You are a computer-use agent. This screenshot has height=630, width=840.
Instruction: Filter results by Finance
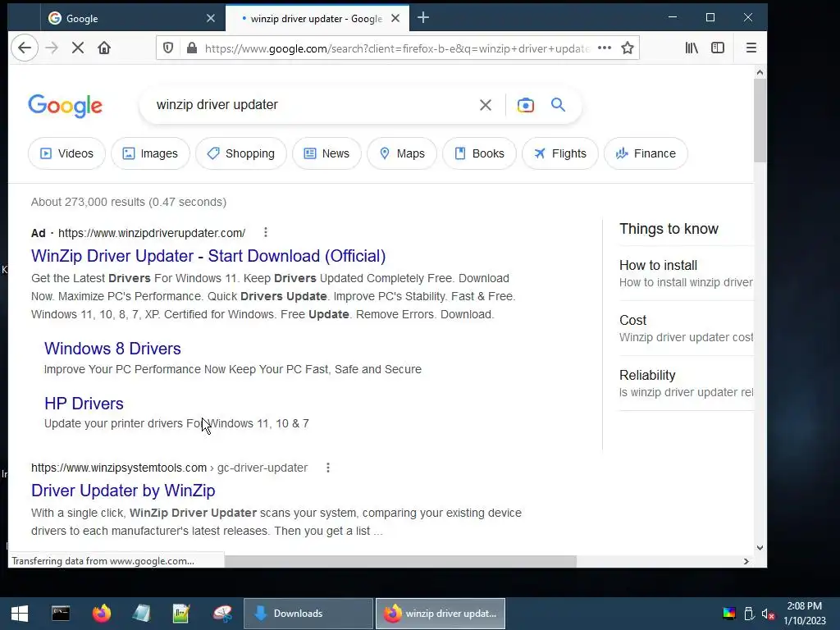point(646,153)
